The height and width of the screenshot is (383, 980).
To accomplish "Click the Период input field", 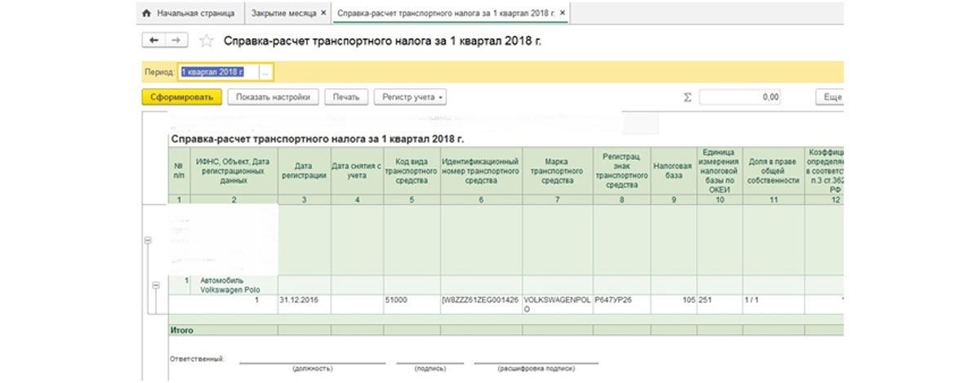I will point(219,72).
